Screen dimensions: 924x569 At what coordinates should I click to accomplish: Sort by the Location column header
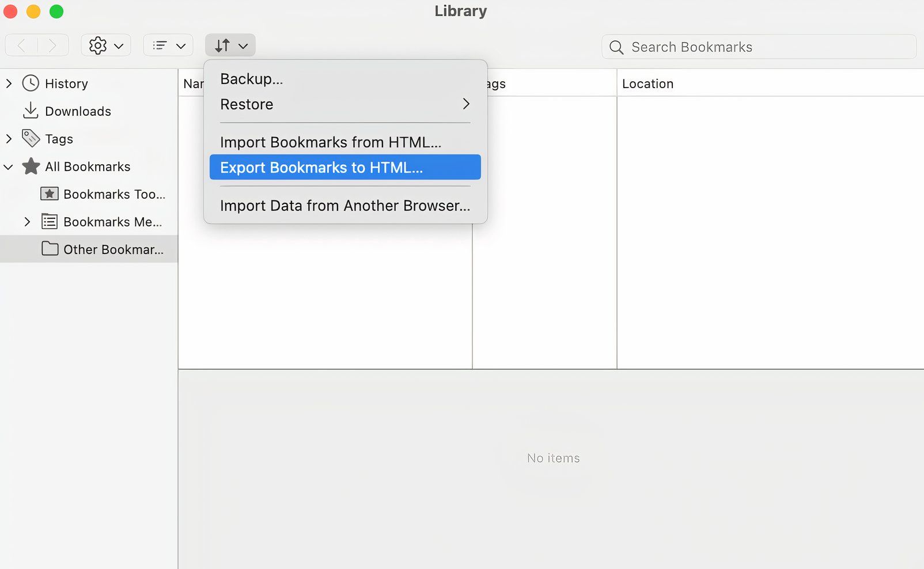(647, 83)
